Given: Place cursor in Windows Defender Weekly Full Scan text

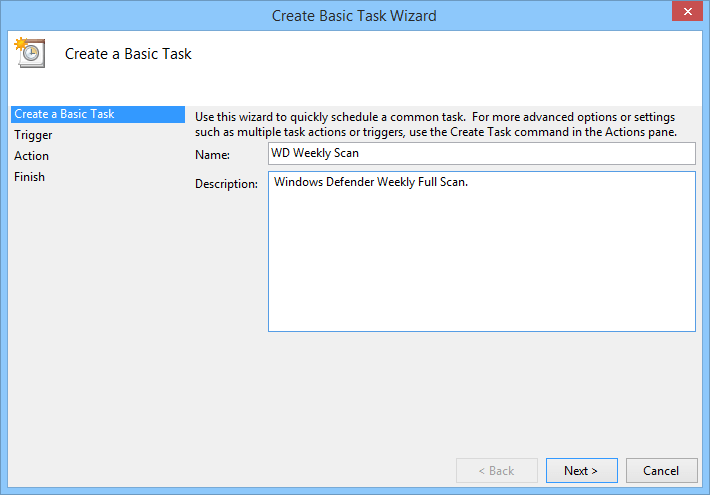Looking at the screenshot, I should [370, 183].
